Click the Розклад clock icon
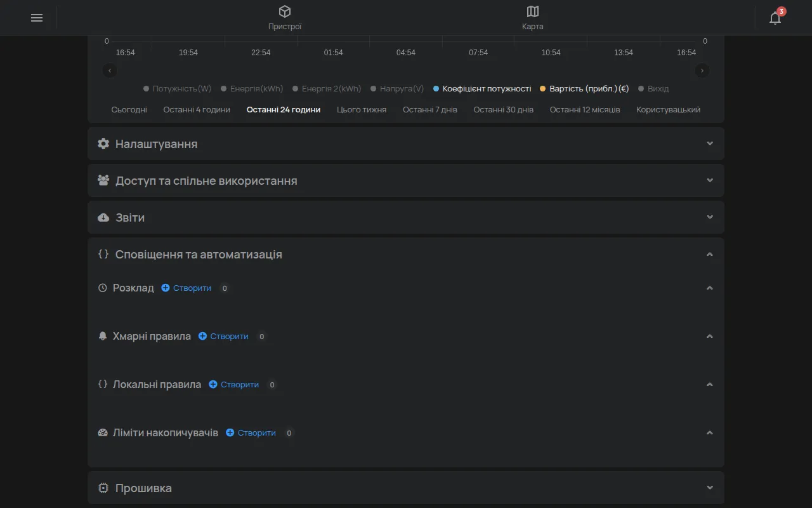The height and width of the screenshot is (508, 812). [103, 288]
